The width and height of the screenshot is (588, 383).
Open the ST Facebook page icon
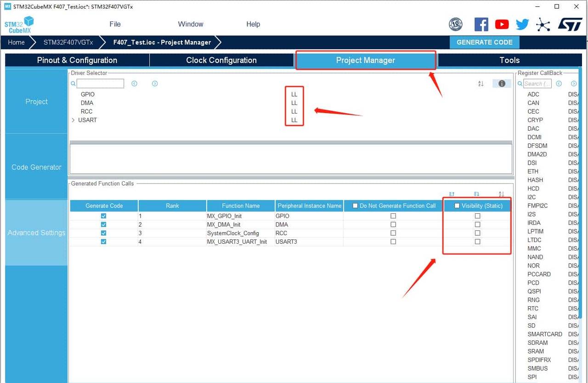tap(481, 24)
